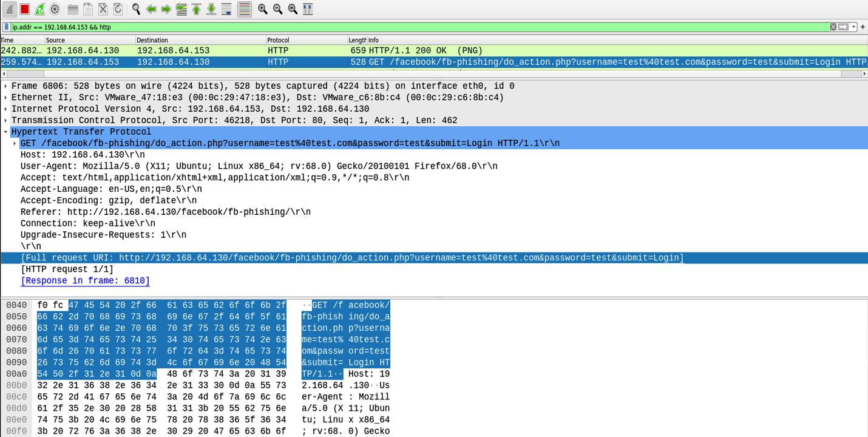Click ASCII text 'tu; Linu x x86_64'
Viewport: 868px width, 437px height.
(345, 420)
